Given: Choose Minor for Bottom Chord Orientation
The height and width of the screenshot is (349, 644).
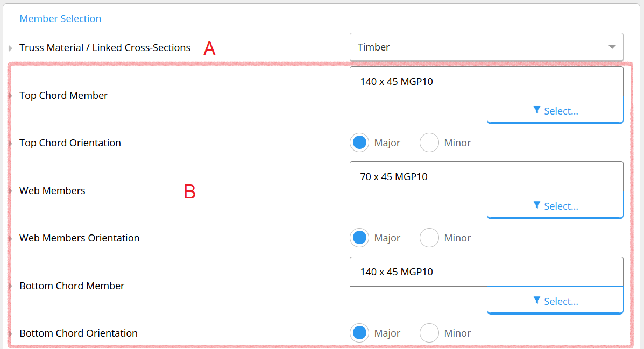Looking at the screenshot, I should click(x=429, y=333).
